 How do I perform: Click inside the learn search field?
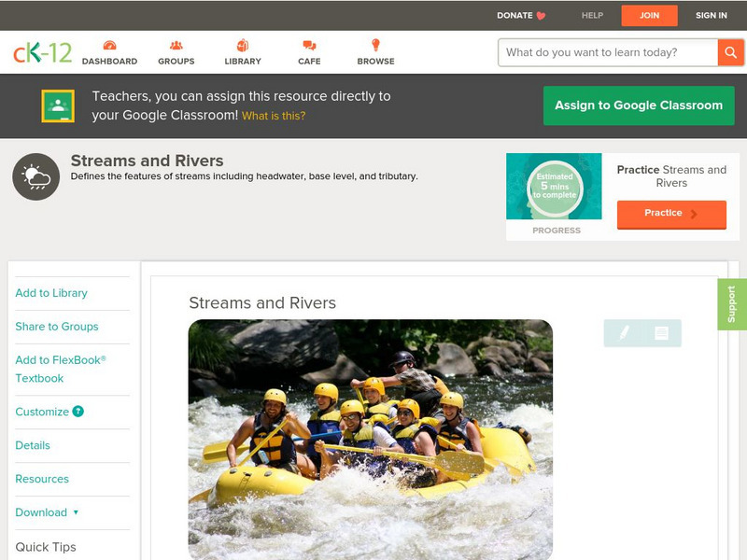(607, 52)
